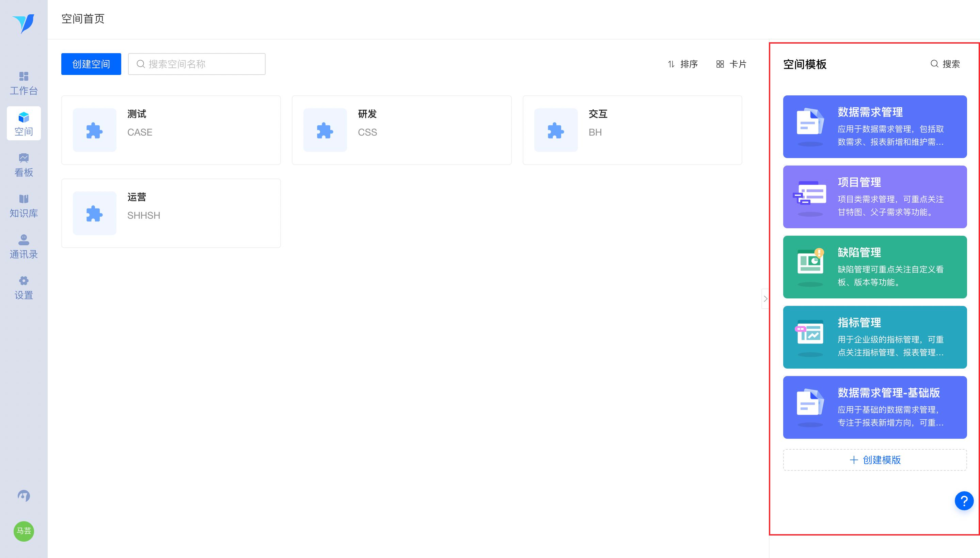Click 创建模版 dashed button
Viewport: 980px width, 558px height.
click(x=874, y=460)
